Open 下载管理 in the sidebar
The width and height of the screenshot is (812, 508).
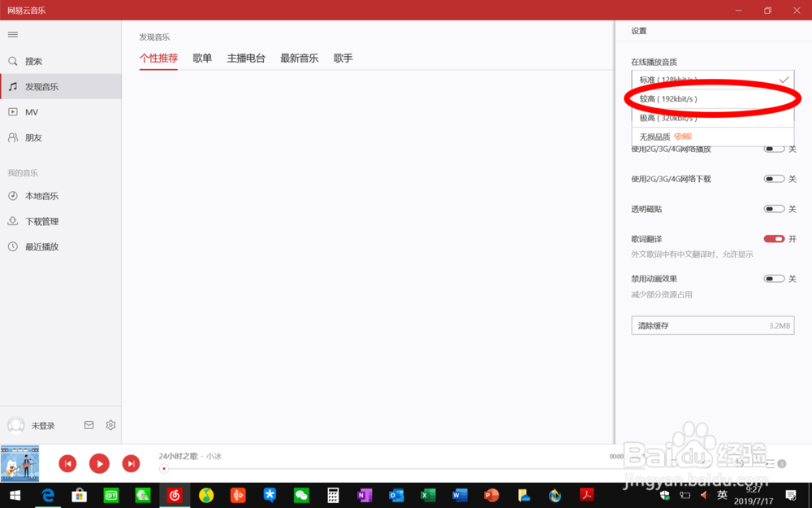coord(61,221)
